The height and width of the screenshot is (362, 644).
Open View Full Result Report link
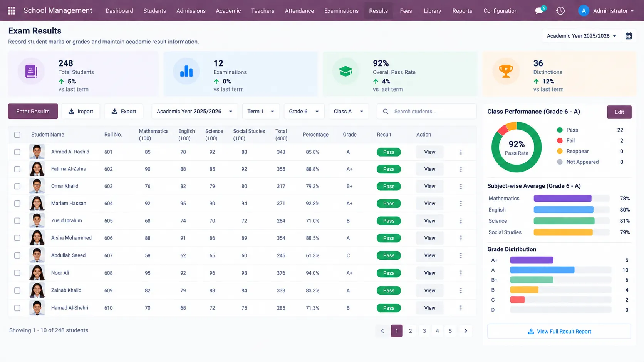(x=559, y=332)
